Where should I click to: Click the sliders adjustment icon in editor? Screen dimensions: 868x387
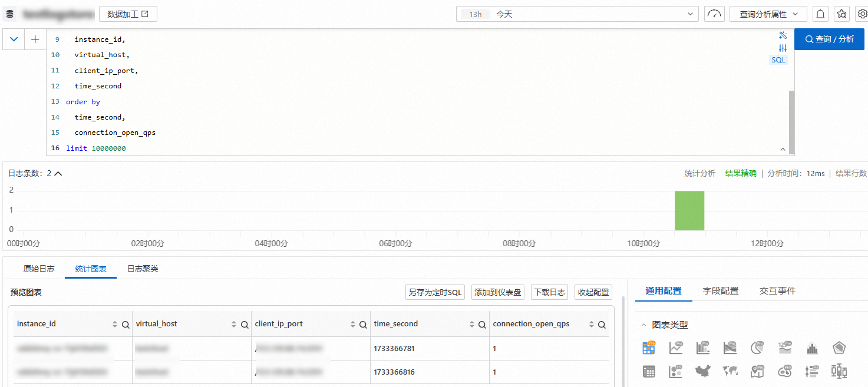click(x=783, y=48)
